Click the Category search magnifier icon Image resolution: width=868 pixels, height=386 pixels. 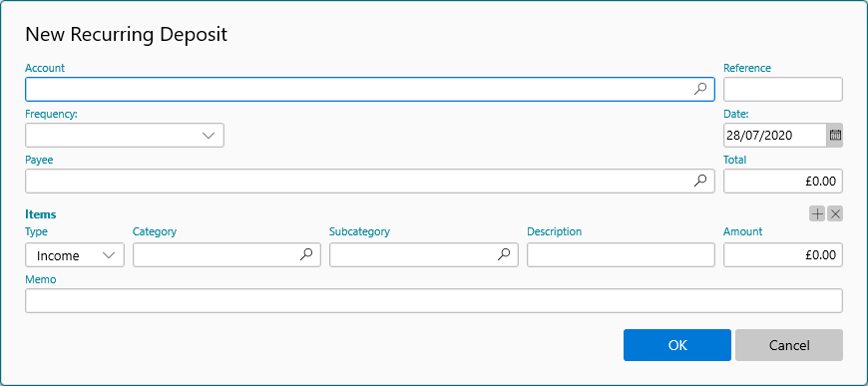tap(306, 254)
